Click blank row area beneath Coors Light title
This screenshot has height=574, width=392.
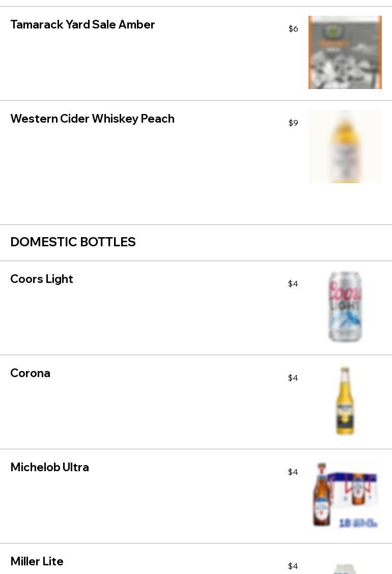pyautogui.click(x=127, y=321)
